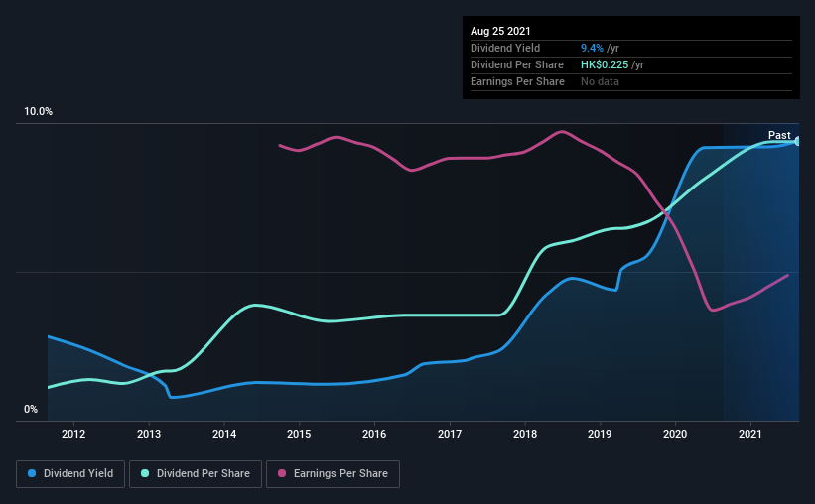Click the 9.4% dividend yield value
This screenshot has width=815, height=504.
click(592, 48)
